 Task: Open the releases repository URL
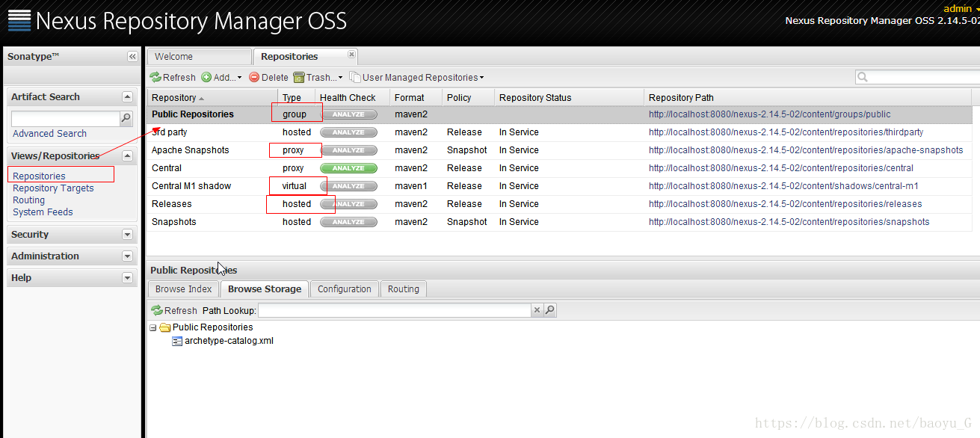coord(785,204)
